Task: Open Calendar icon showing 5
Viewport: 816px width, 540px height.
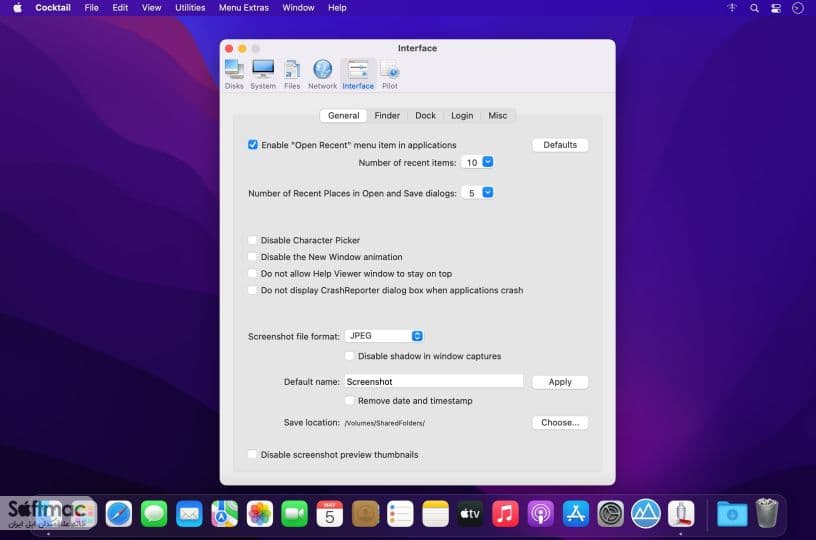Action: [x=329, y=514]
